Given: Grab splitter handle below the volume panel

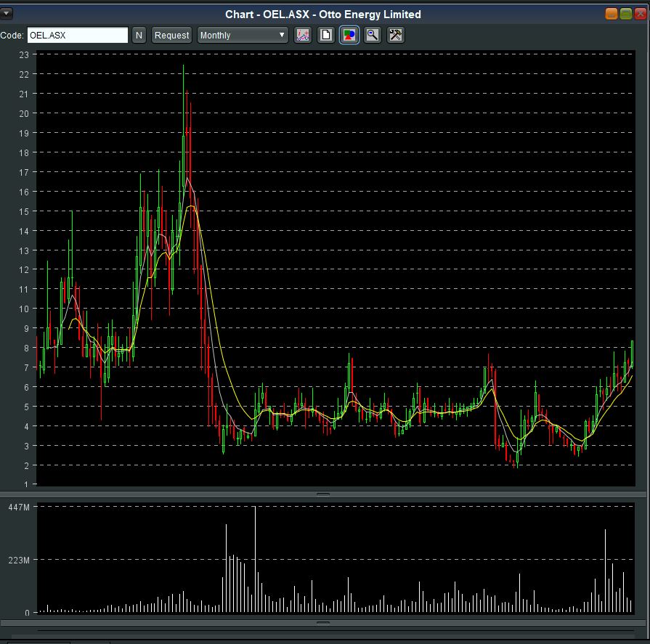Looking at the screenshot, I should (323, 622).
